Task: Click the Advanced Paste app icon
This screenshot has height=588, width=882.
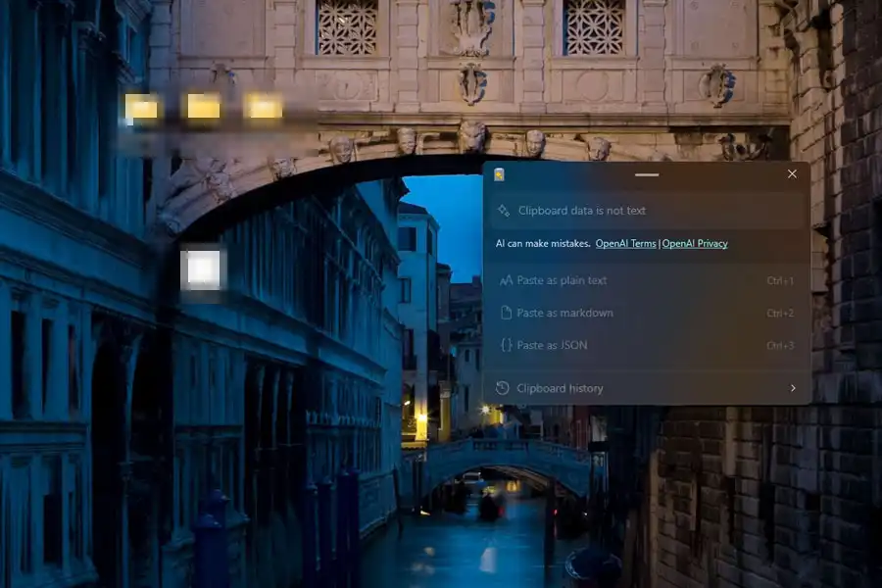Action: pyautogui.click(x=502, y=173)
